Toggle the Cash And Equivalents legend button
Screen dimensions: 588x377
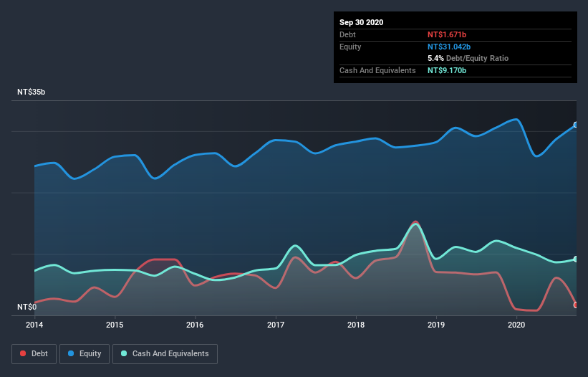[x=165, y=354]
